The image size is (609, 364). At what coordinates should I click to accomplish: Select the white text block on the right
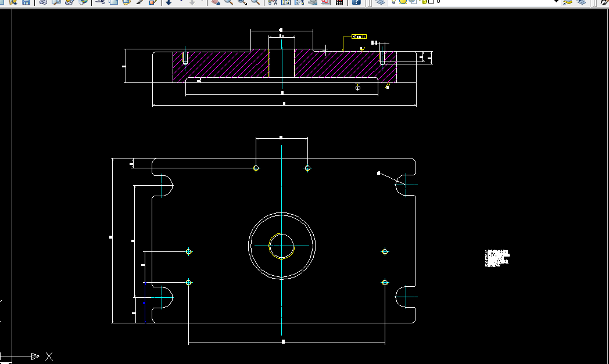(x=497, y=258)
